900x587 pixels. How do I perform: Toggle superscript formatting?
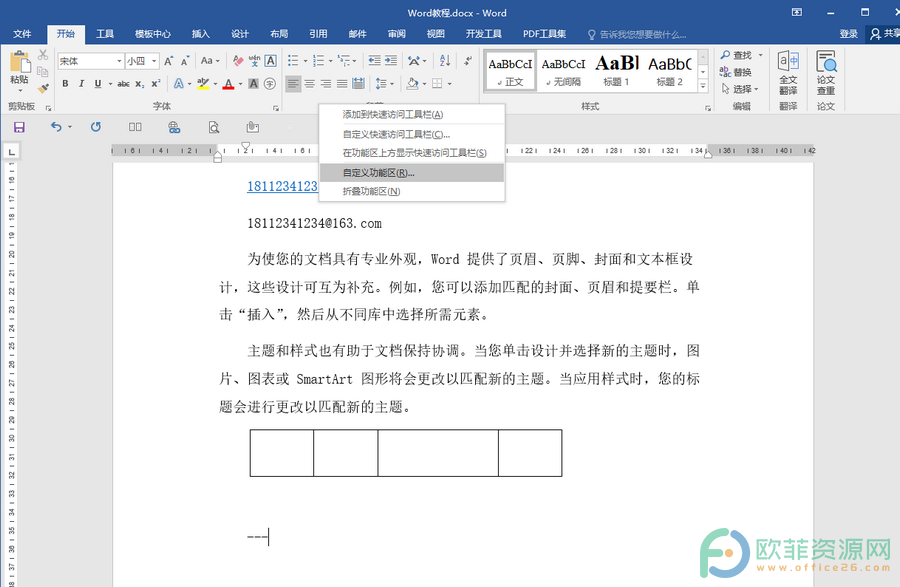[x=156, y=84]
